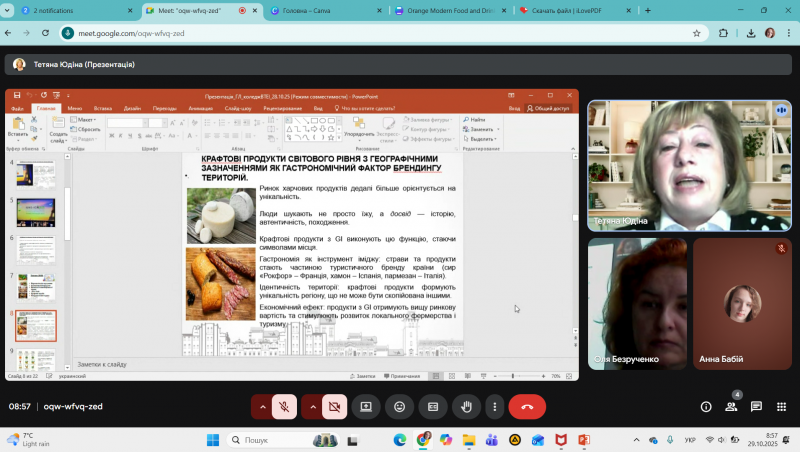This screenshot has height=452, width=800.
Task: Leave the call with the red button
Action: pyautogui.click(x=527, y=407)
